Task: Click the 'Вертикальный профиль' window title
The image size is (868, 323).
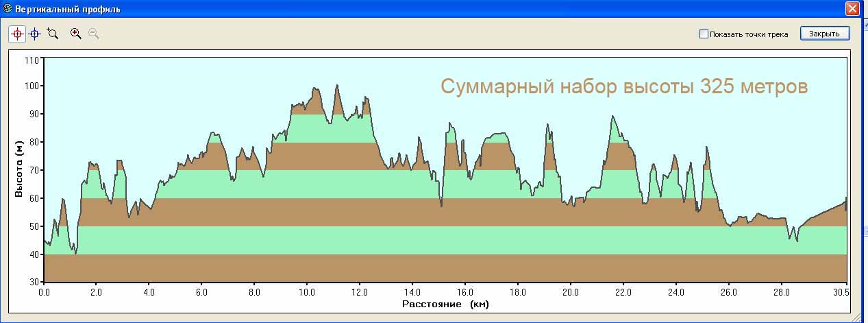Action: click(67, 9)
